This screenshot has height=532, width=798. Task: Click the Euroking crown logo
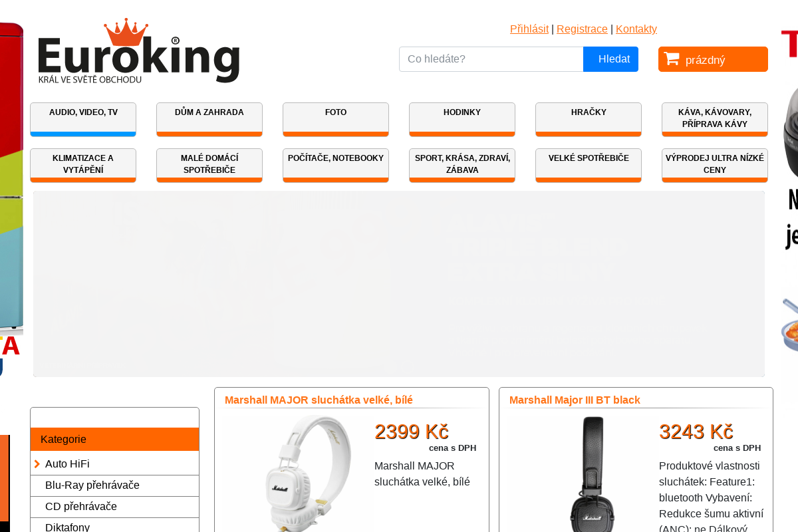pos(138,51)
